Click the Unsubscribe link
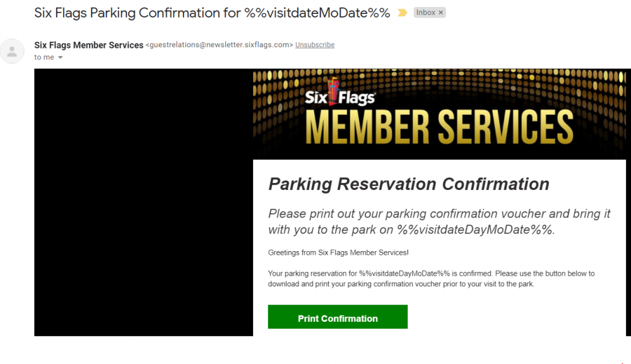Viewport: 631px width, 364px height. click(x=315, y=45)
